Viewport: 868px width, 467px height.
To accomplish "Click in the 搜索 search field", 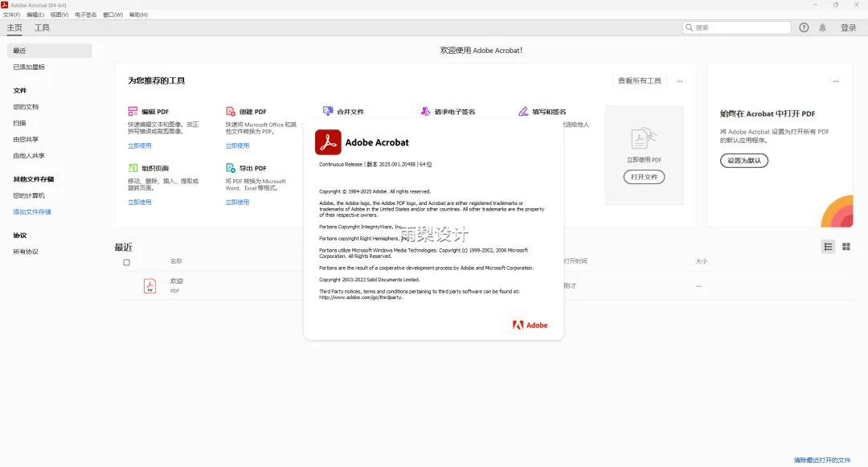I will 736,27.
